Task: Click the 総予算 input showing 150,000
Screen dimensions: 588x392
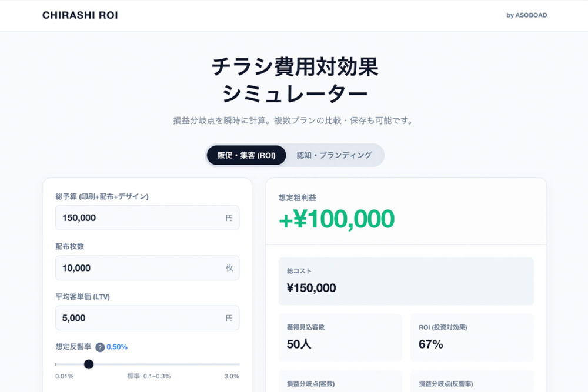Action: [147, 217]
